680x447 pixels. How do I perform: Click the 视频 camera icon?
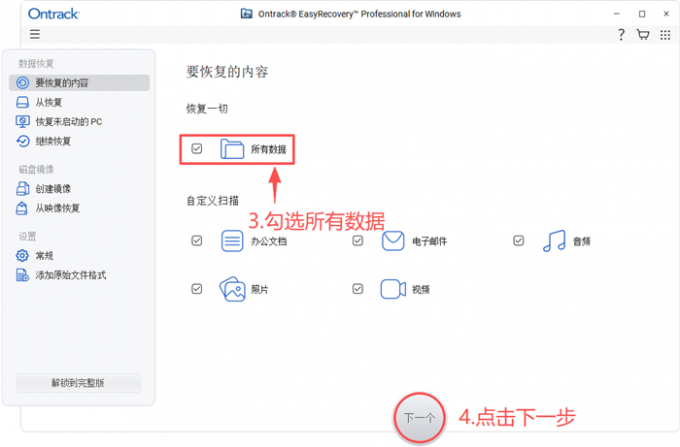tap(393, 289)
